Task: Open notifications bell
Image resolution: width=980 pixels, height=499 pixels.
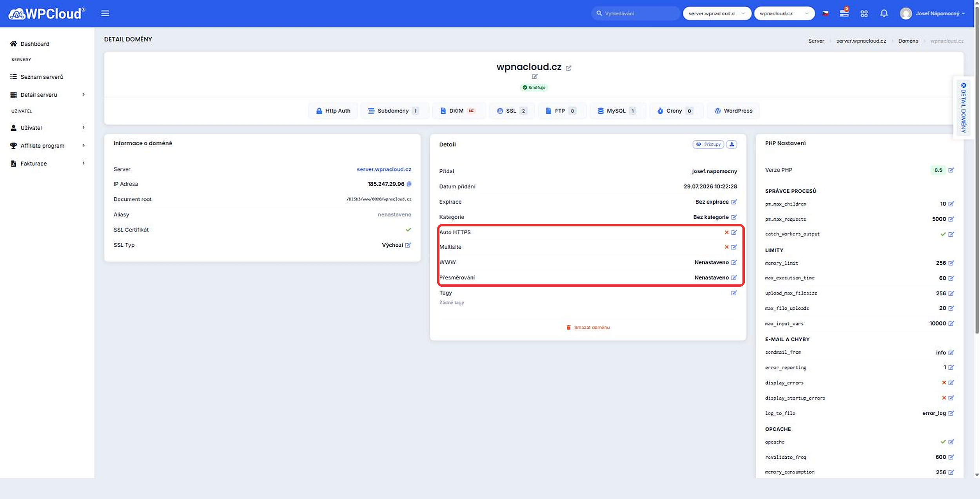Action: pyautogui.click(x=884, y=13)
